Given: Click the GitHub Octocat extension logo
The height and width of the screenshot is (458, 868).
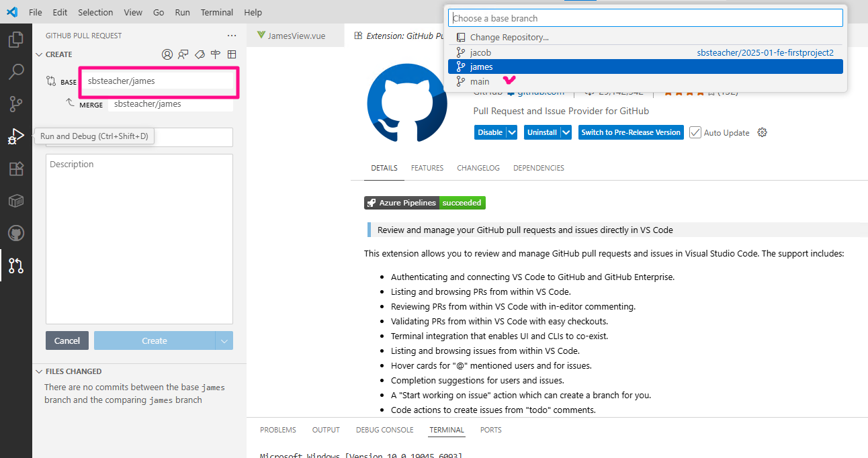Looking at the screenshot, I should (407, 103).
